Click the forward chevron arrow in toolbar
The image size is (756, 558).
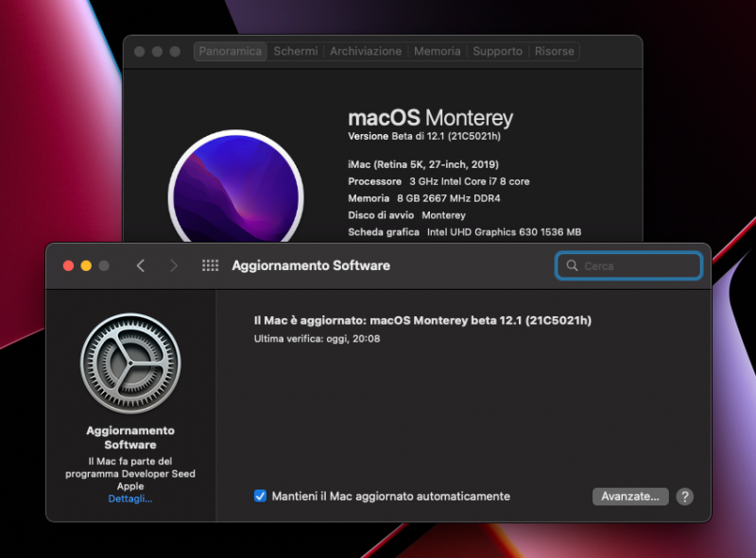(x=174, y=266)
